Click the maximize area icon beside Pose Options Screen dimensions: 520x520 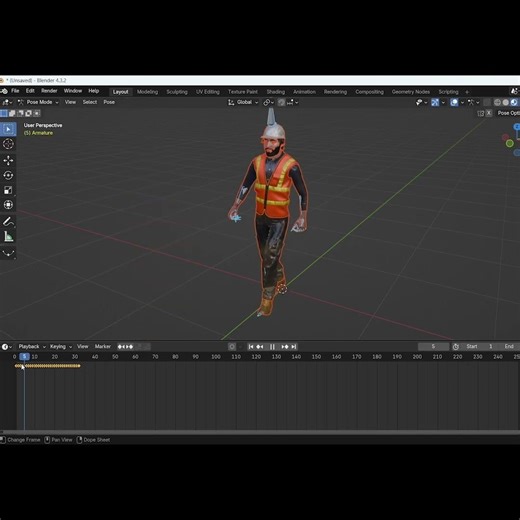pyautogui.click(x=480, y=113)
